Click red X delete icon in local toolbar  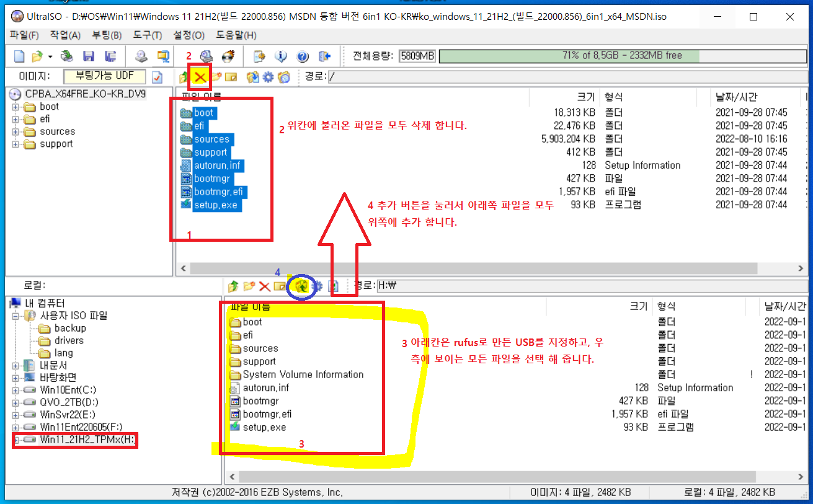pyautogui.click(x=264, y=286)
